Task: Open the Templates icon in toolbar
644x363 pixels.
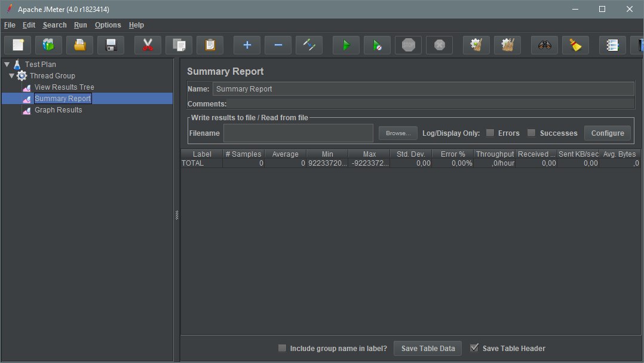Action: click(x=48, y=45)
